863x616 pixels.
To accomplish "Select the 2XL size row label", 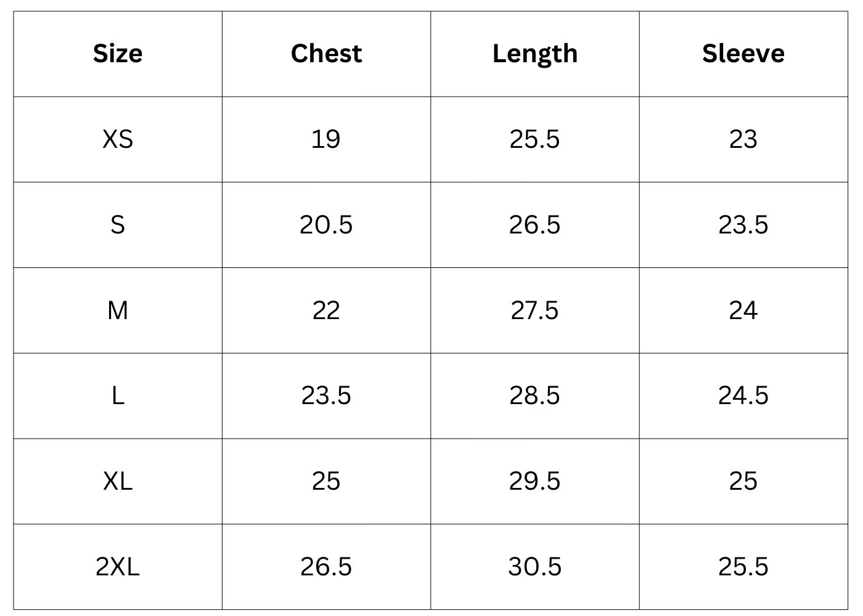I will click(118, 567).
